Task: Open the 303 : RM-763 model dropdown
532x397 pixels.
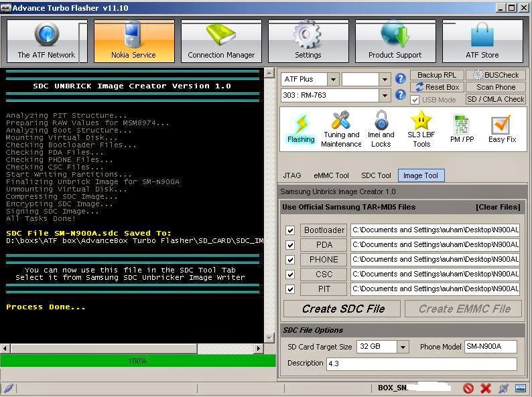Action: point(385,96)
